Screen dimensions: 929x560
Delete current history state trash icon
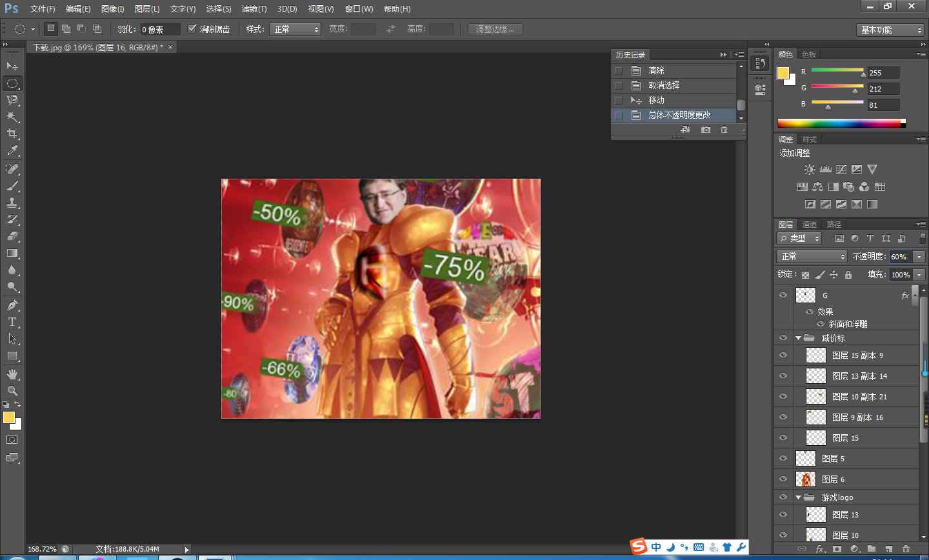coord(724,130)
